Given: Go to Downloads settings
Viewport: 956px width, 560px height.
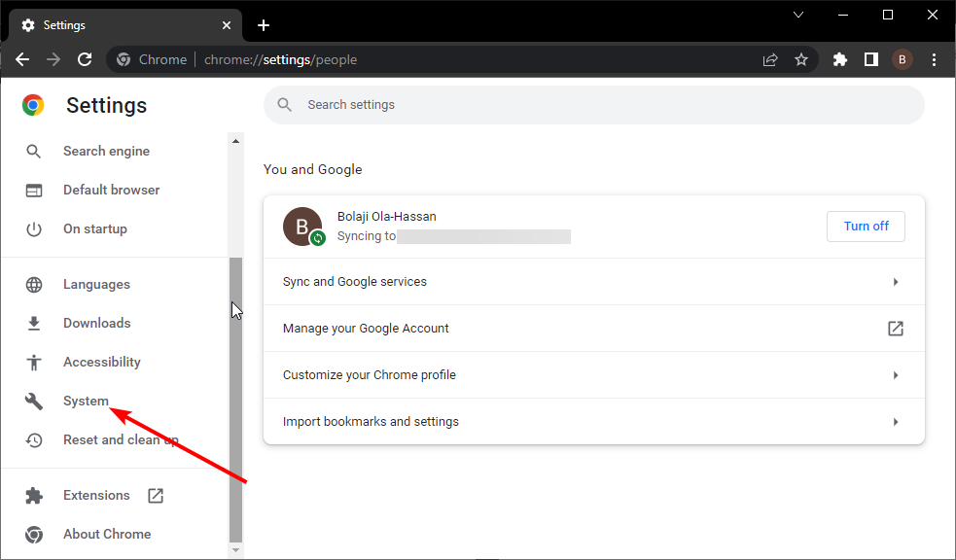Looking at the screenshot, I should coord(97,323).
